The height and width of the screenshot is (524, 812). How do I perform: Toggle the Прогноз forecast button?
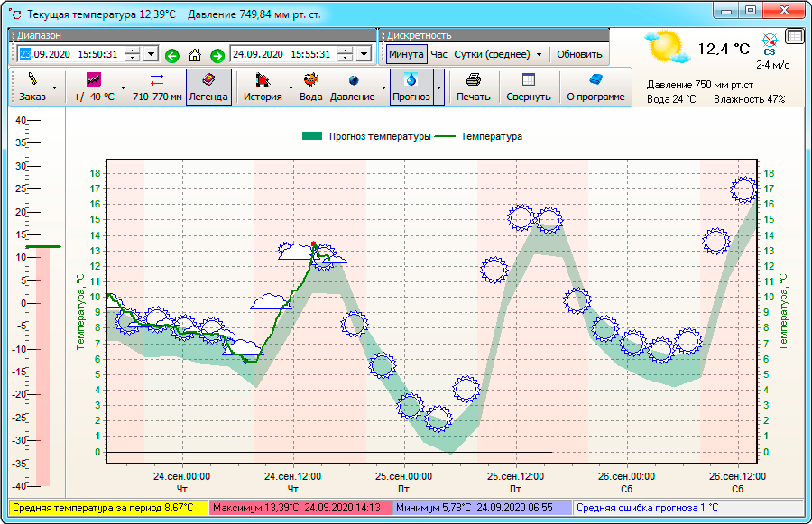pyautogui.click(x=411, y=87)
